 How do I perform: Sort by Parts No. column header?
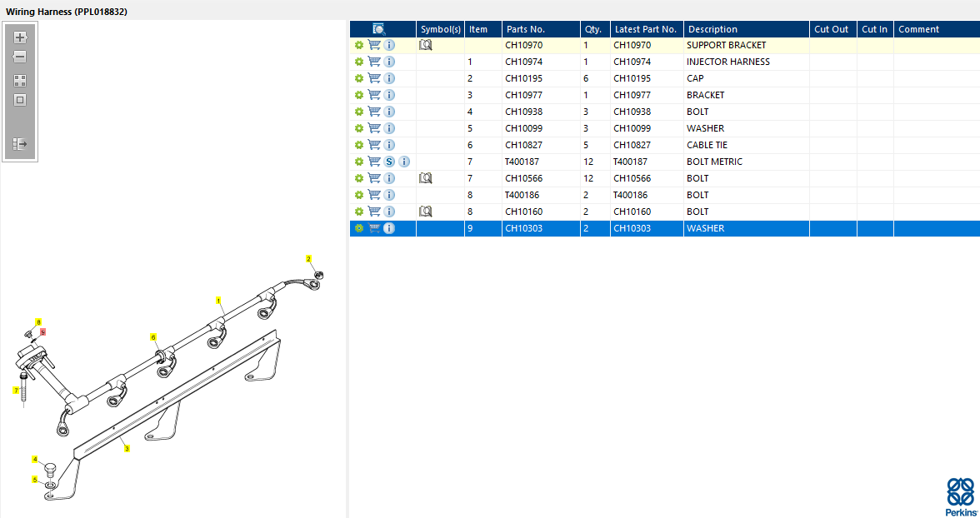coord(542,29)
